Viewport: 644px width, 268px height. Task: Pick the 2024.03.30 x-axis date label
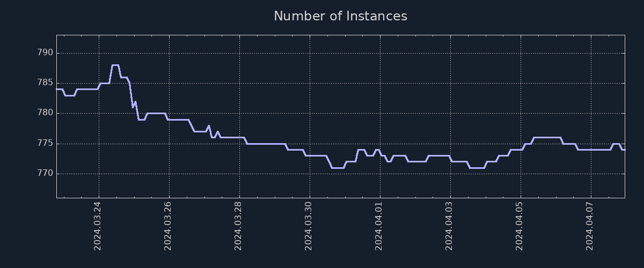[x=309, y=226]
